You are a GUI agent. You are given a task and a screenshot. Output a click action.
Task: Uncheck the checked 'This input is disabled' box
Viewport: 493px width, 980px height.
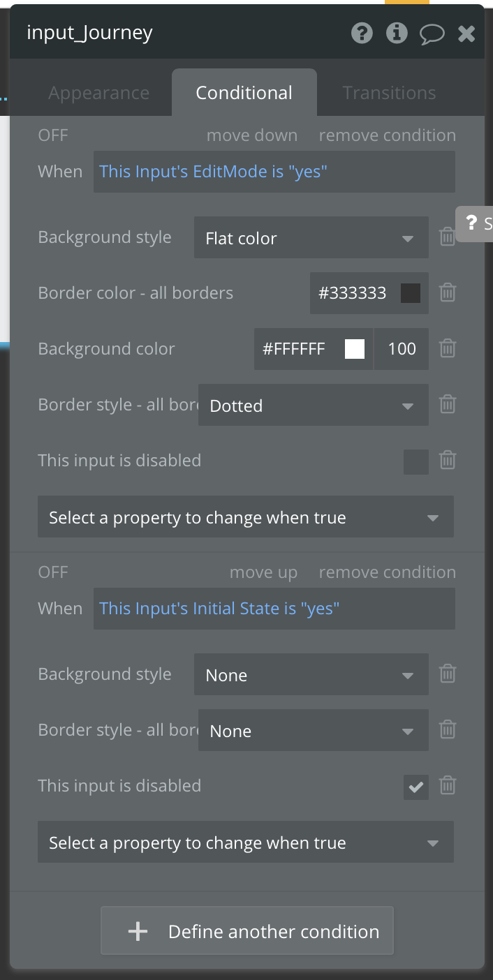(x=416, y=787)
